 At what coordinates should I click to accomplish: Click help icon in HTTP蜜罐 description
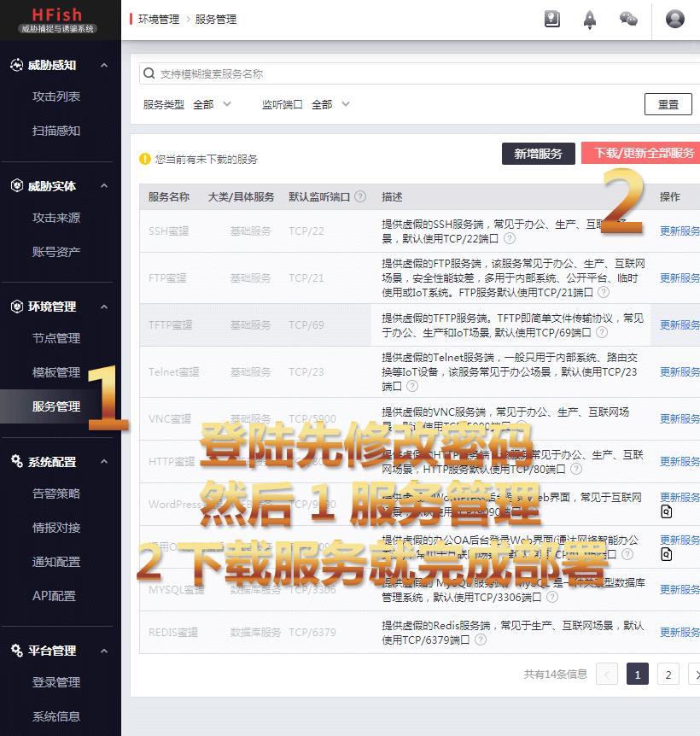click(x=576, y=469)
